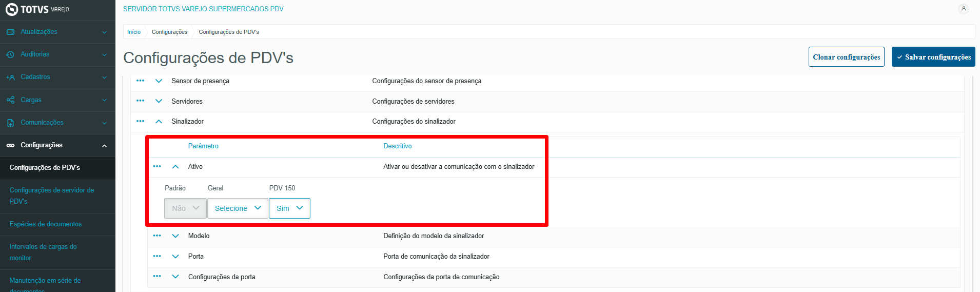Click the Cargas share icon
980x292 pixels.
point(10,100)
